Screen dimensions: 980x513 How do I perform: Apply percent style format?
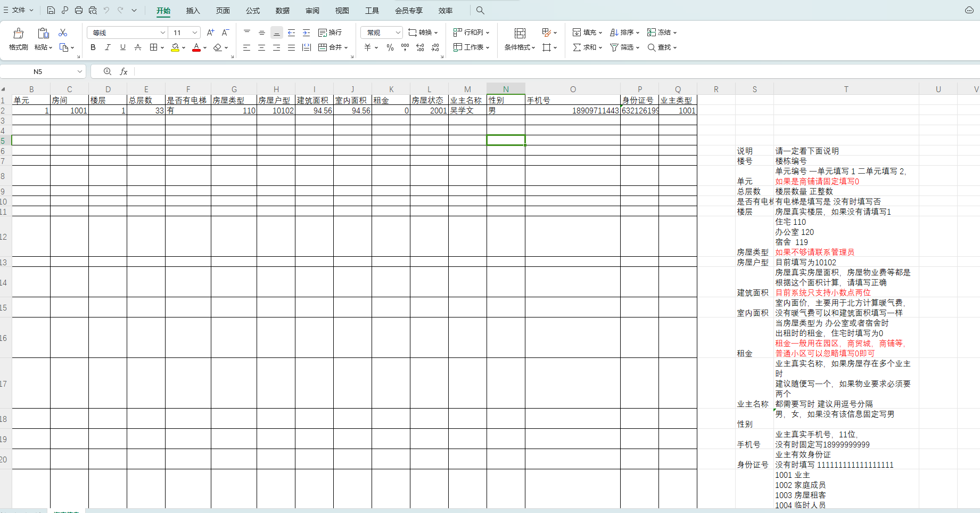(x=390, y=47)
